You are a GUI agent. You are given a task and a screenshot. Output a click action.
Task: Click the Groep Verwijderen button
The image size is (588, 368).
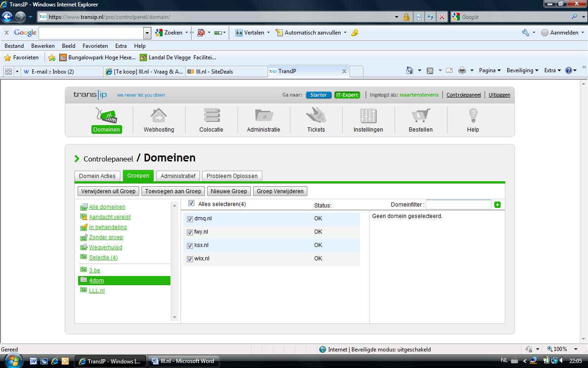click(x=280, y=191)
